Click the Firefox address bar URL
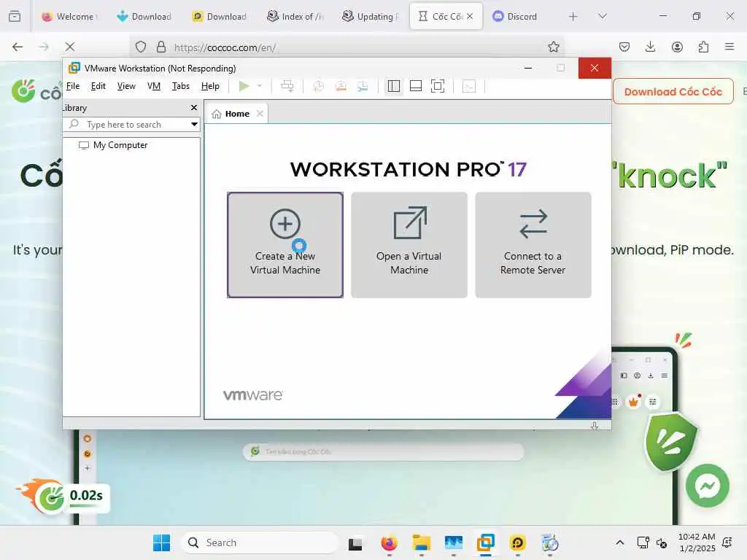Image resolution: width=747 pixels, height=560 pixels. (x=224, y=47)
